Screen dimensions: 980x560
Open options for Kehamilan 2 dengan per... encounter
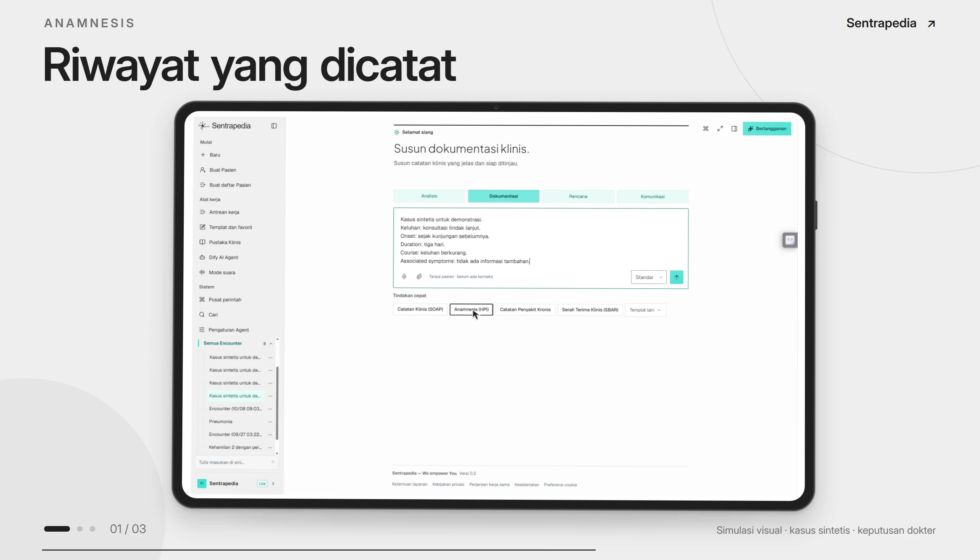(x=270, y=447)
